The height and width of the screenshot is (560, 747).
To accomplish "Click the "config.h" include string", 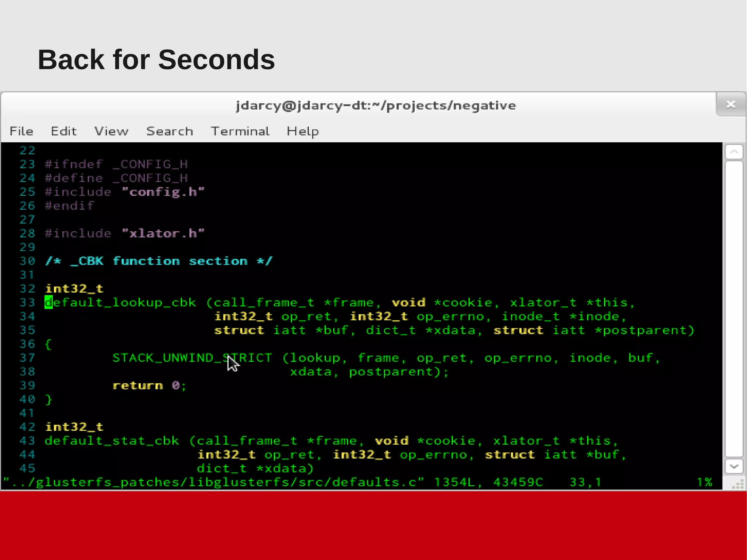I will click(163, 192).
